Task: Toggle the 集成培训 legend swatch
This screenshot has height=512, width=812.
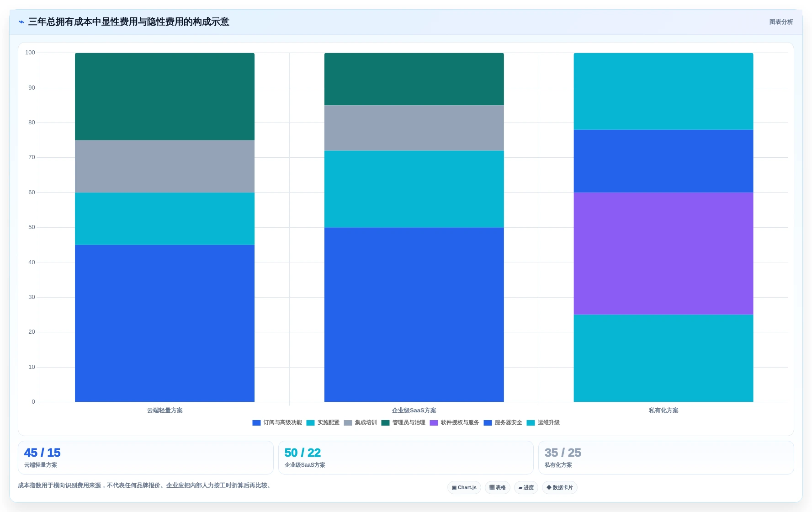Action: 348,423
